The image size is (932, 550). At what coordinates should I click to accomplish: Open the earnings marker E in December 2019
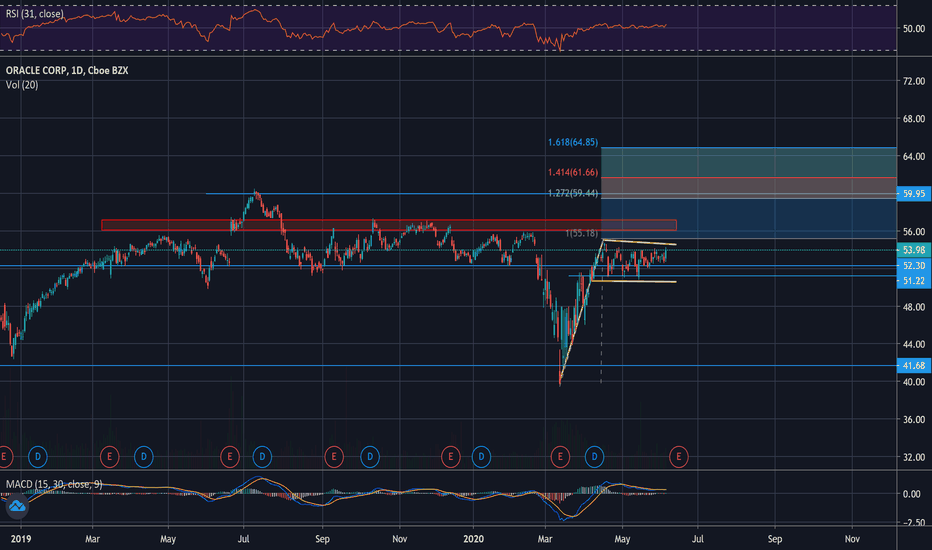451,457
